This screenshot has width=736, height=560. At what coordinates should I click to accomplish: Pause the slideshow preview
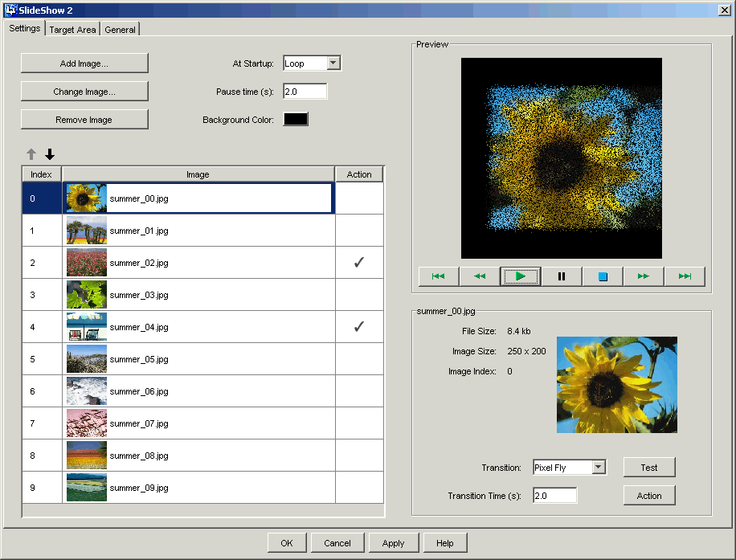[x=562, y=276]
